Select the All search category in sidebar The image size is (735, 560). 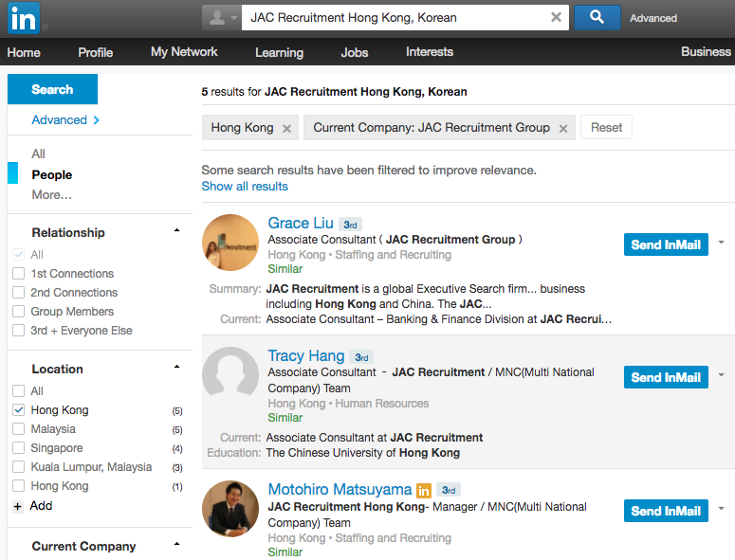coord(39,154)
